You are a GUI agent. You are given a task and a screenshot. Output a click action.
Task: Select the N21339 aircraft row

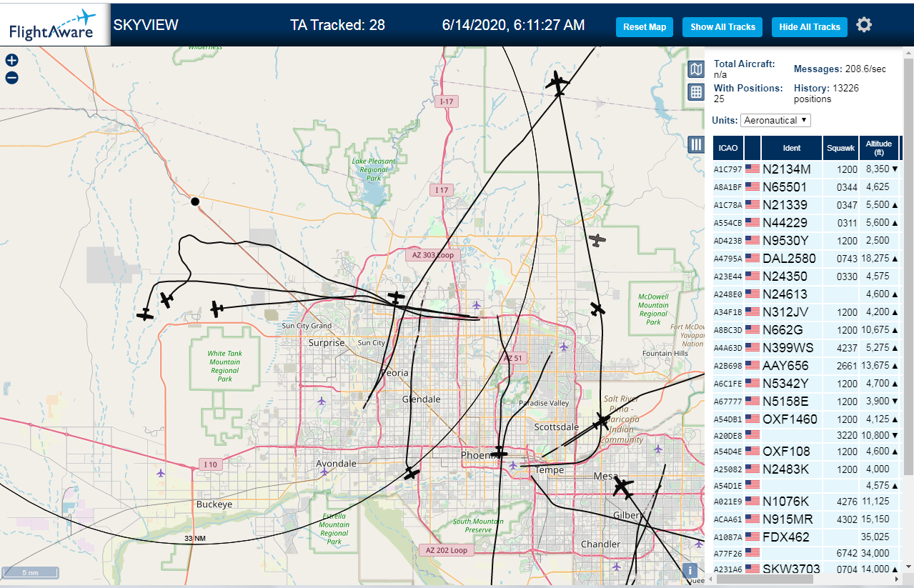pos(807,205)
